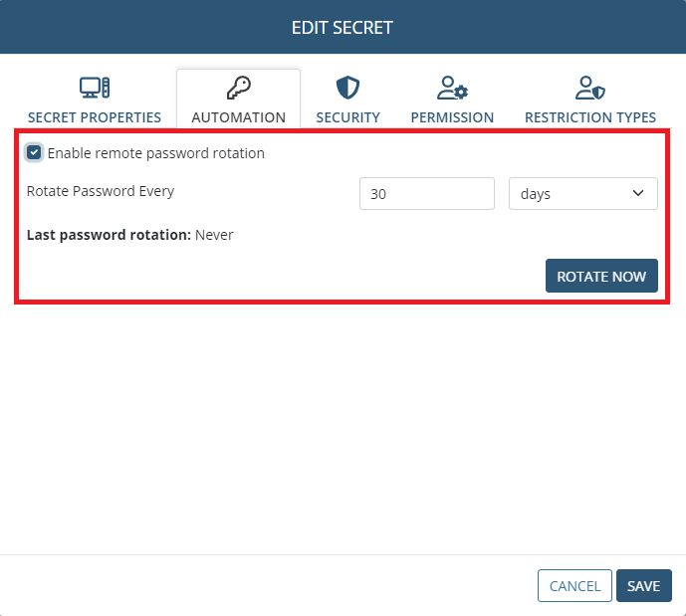Click the 'Enable remote password rotation' label text
The height and width of the screenshot is (616, 686).
pos(156,153)
